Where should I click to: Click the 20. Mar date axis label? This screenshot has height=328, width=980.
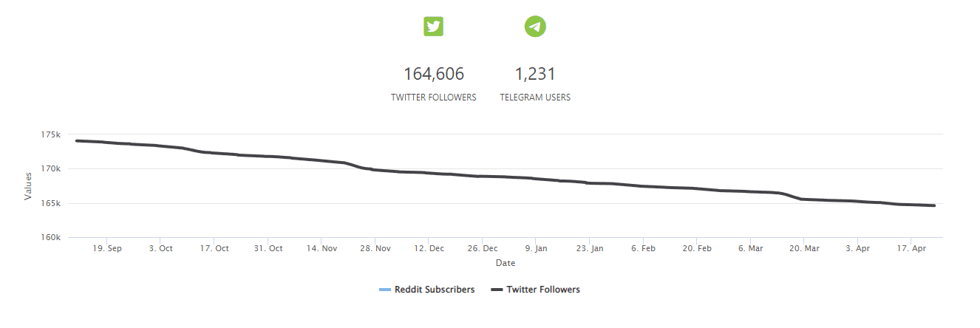pyautogui.click(x=804, y=249)
